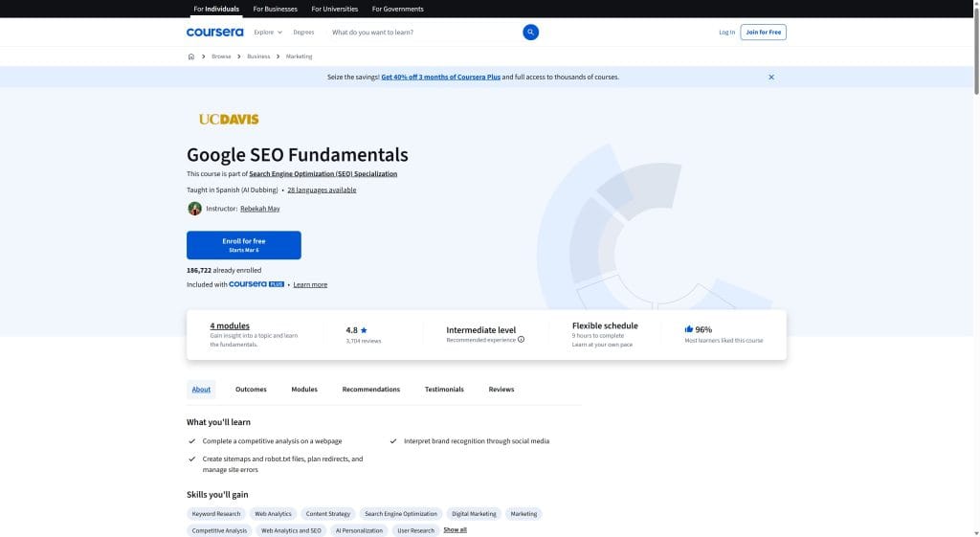Viewport: 980px width, 537px height.
Task: Click the '186,722 already enrolled' text
Action: coord(224,271)
